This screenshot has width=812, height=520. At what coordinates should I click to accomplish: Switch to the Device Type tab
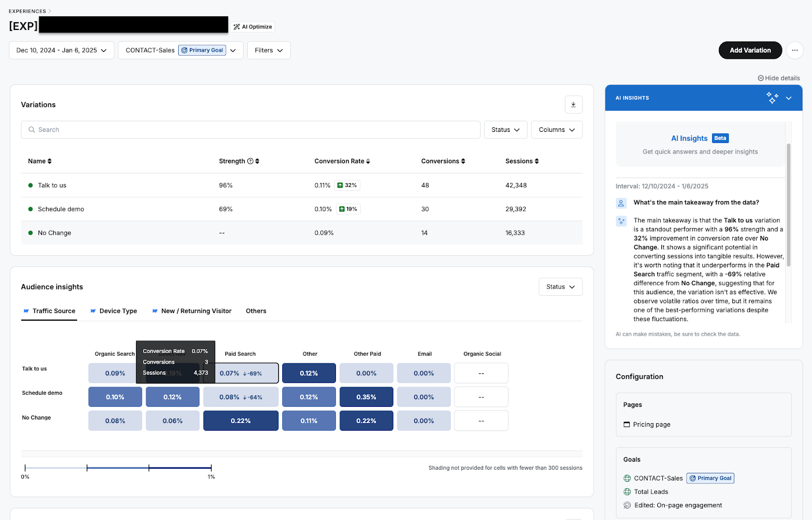coord(117,311)
